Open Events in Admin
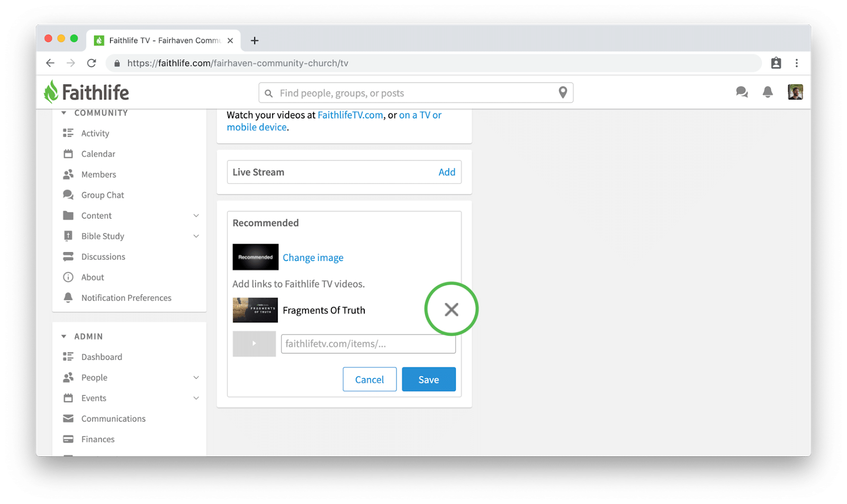Screen dimensions: 847x504 click(94, 398)
